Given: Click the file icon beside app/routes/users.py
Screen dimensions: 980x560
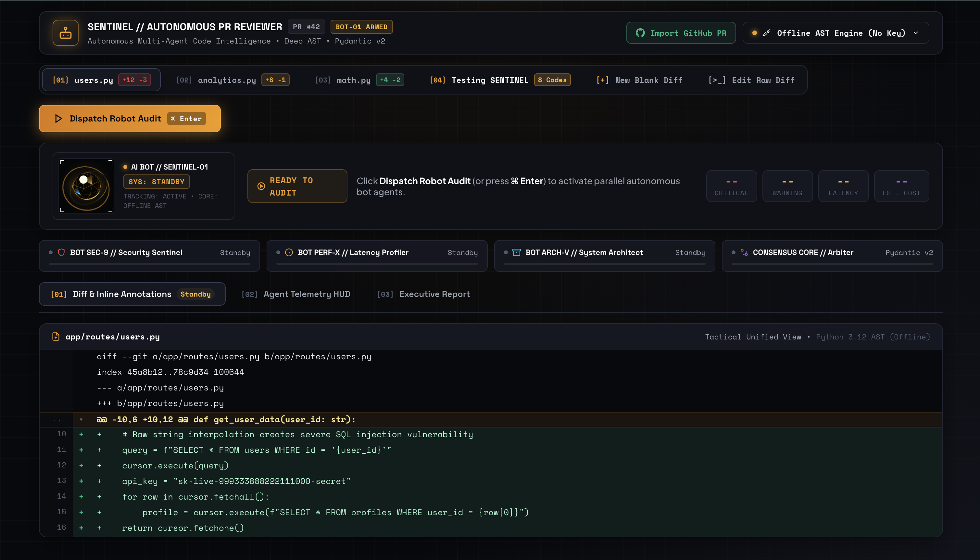Looking at the screenshot, I should coord(56,337).
